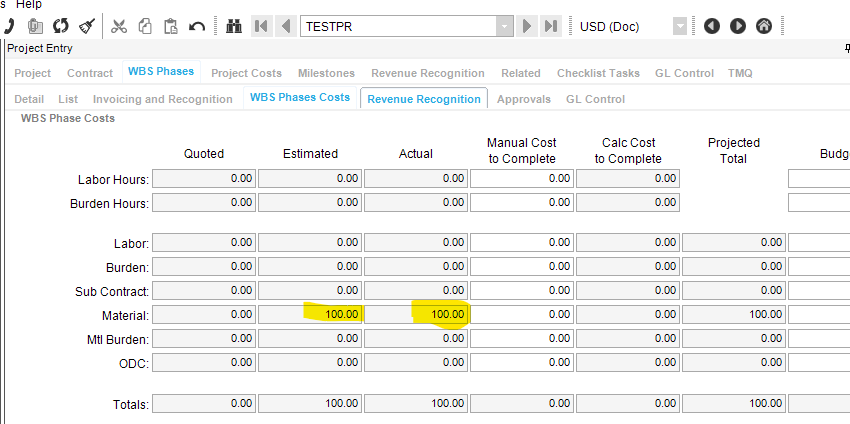Viewport: 850px width, 424px height.
Task: Switch to the WBS Phases Costs sub-tab
Action: pyautogui.click(x=299, y=98)
